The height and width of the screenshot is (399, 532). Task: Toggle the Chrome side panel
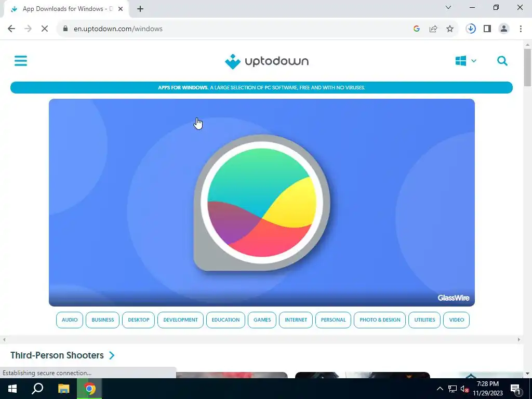pos(487,29)
